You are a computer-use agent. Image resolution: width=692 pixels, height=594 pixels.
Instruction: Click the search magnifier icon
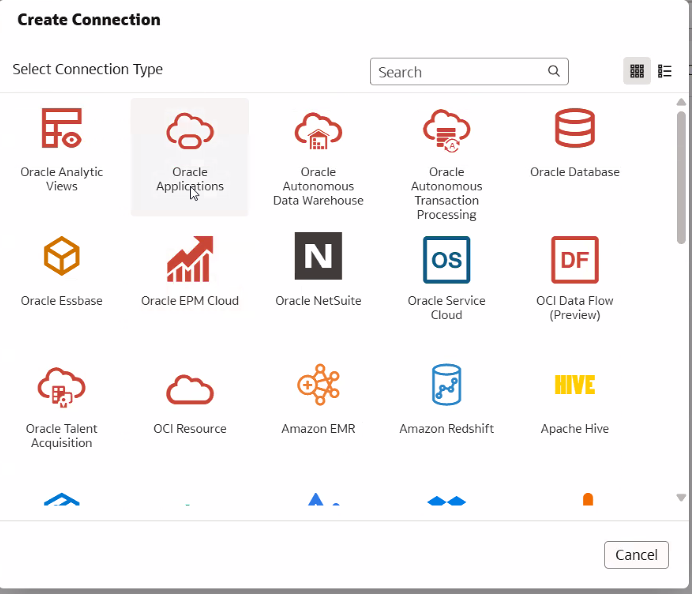click(x=554, y=71)
